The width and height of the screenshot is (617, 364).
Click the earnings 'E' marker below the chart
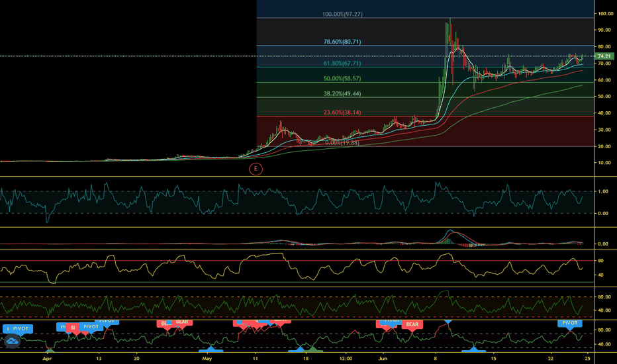pyautogui.click(x=256, y=169)
